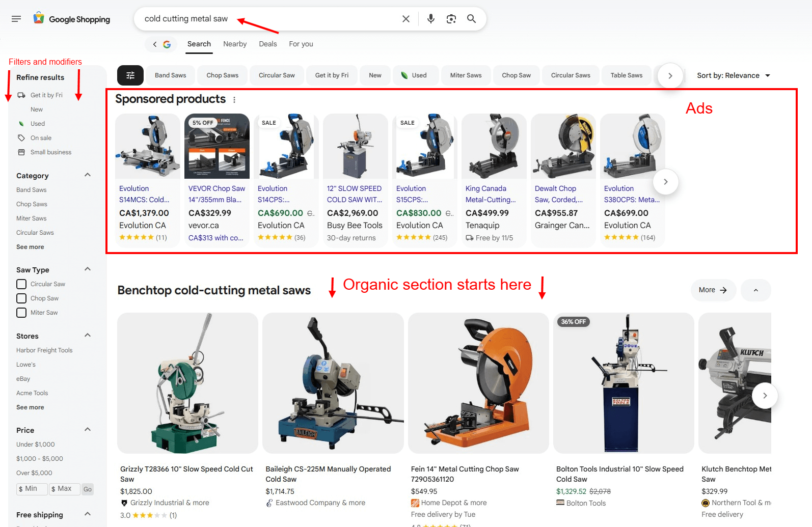Open image search camera icon
Viewport: 812px width, 527px height.
coord(451,19)
